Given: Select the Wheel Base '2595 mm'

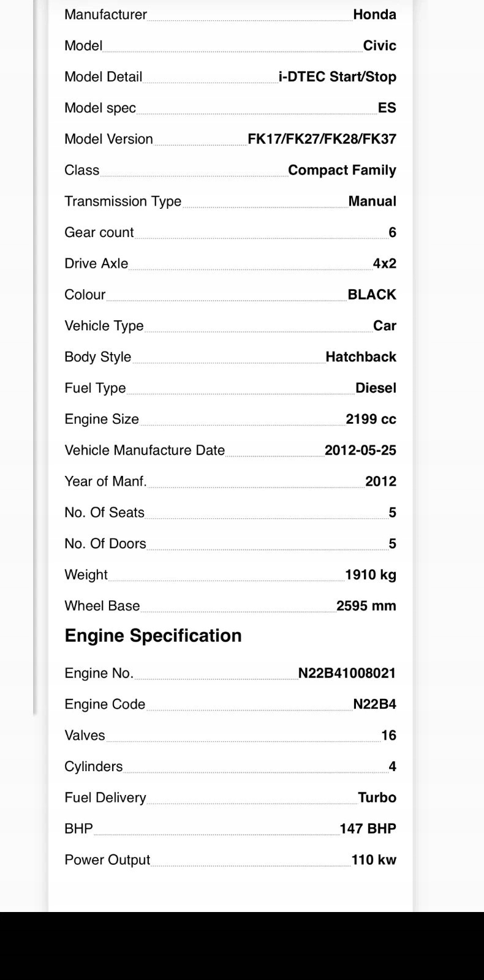Looking at the screenshot, I should (x=366, y=606).
